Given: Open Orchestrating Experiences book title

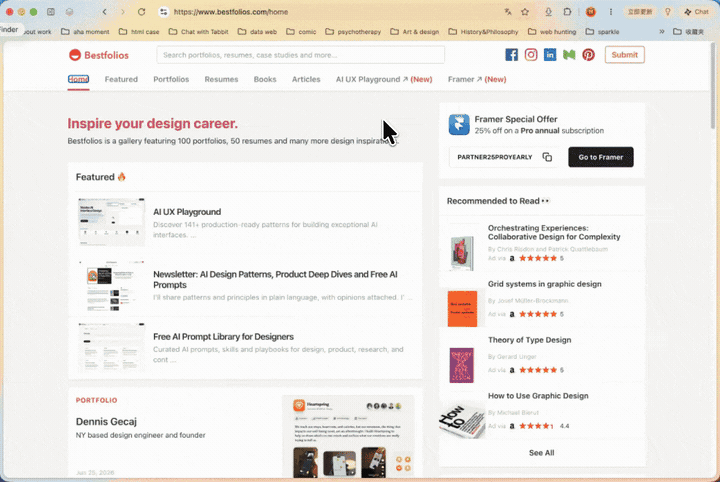Looking at the screenshot, I should click(x=554, y=232).
